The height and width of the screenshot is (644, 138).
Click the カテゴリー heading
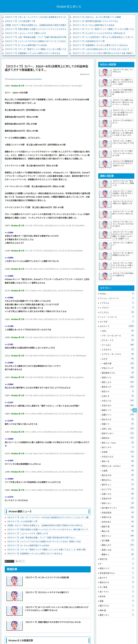(116, 288)
